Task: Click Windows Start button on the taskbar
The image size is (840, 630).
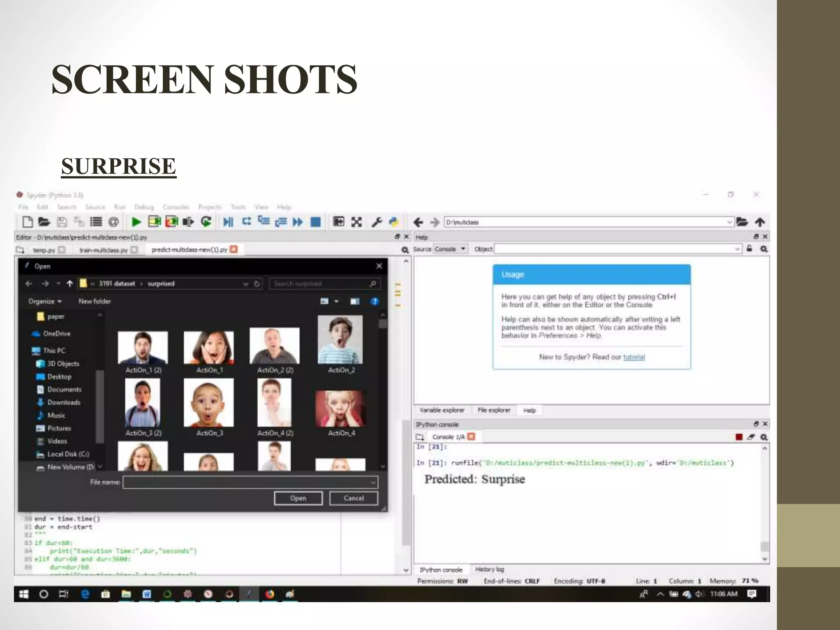Action: click(x=24, y=594)
